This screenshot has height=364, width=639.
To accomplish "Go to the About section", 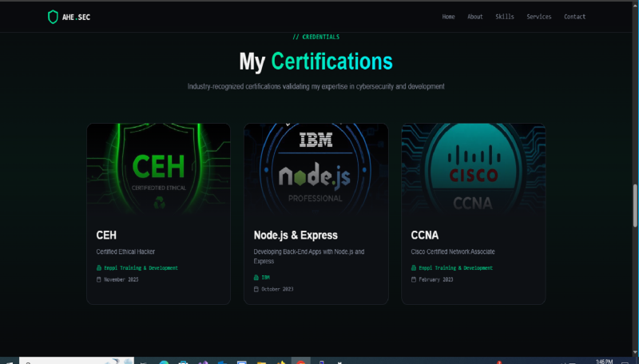I will point(474,17).
